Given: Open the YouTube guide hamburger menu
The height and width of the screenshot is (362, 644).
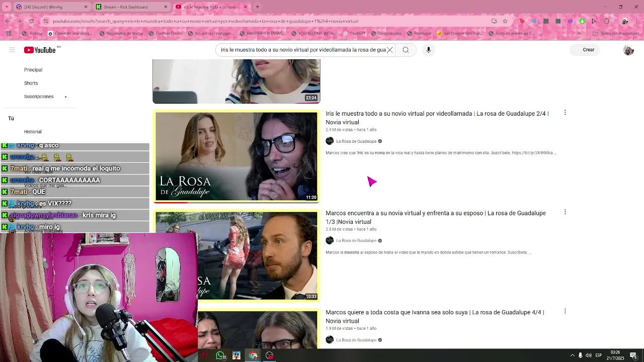Looking at the screenshot, I should pos(12,50).
